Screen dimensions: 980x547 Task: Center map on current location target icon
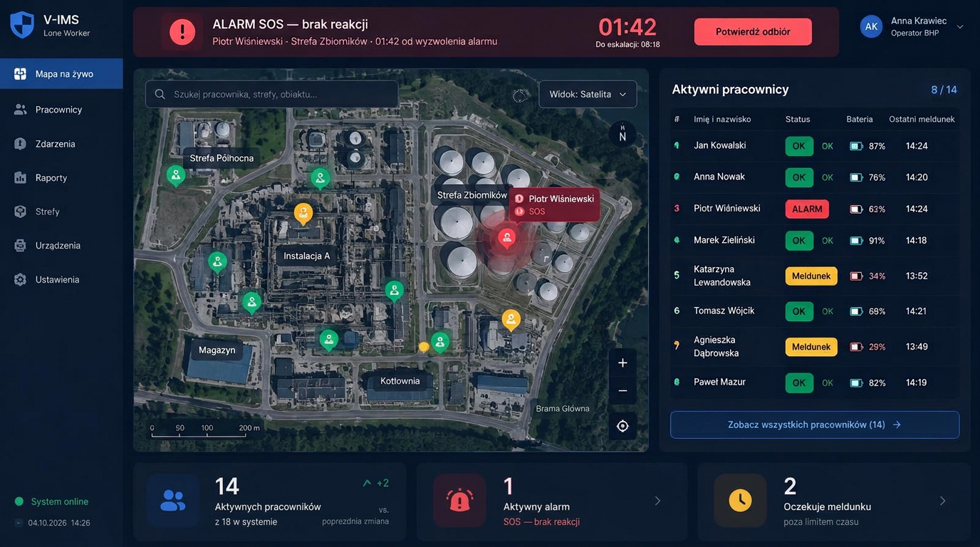[x=622, y=426]
